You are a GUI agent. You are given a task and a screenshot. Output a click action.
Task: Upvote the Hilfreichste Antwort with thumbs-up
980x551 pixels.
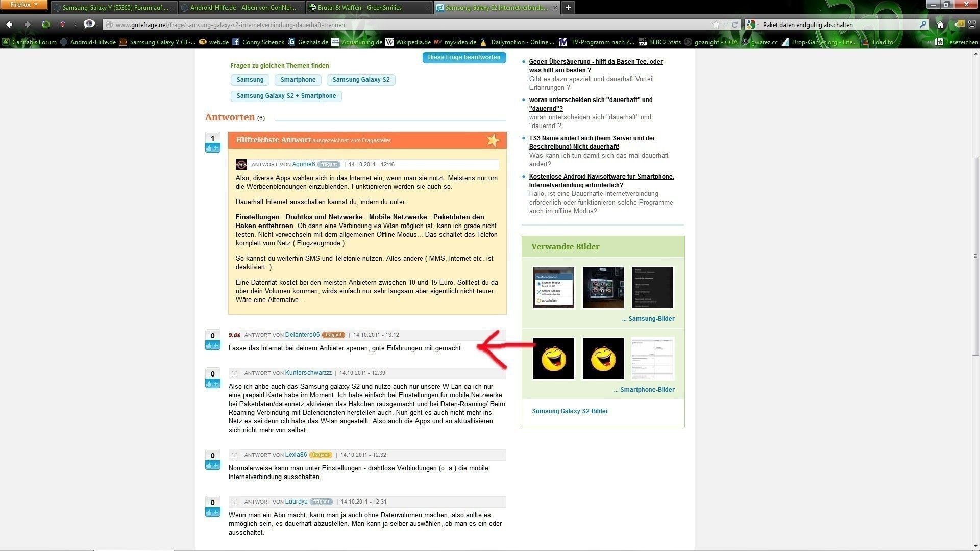coord(213,148)
